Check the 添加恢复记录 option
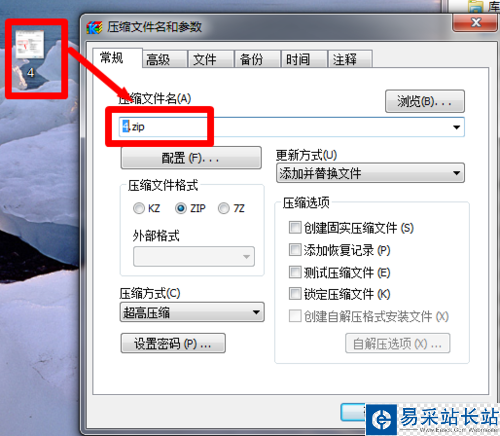Screen dimensions: 500x436 pyautogui.click(x=295, y=250)
